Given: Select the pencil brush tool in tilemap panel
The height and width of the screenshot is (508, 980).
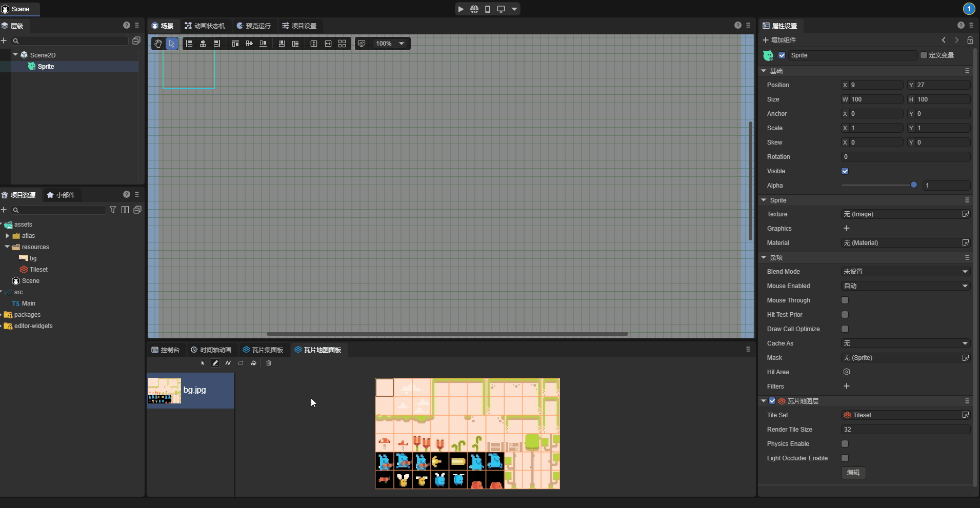Looking at the screenshot, I should click(x=215, y=363).
